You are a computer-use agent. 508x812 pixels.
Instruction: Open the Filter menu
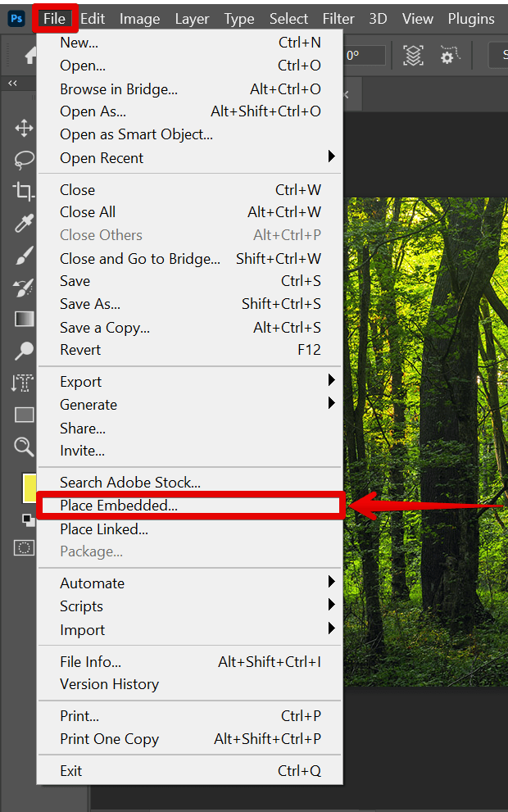pyautogui.click(x=338, y=17)
